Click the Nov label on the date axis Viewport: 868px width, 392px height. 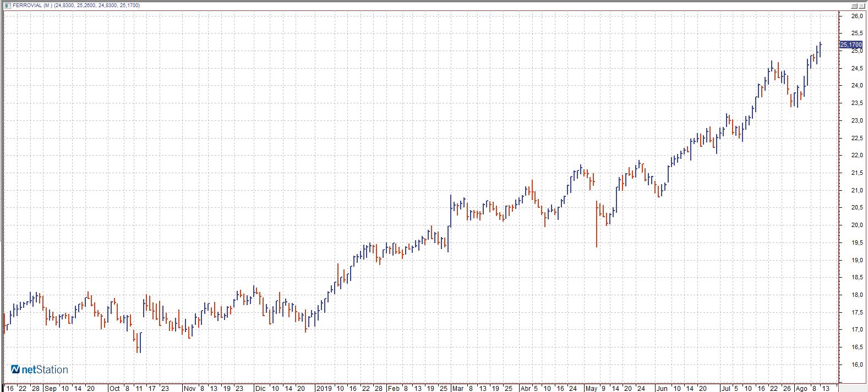(189, 388)
